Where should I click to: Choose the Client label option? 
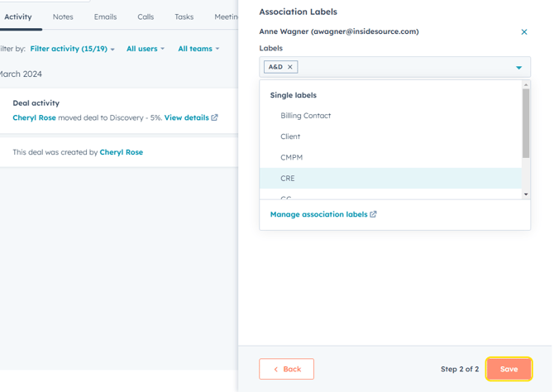290,136
